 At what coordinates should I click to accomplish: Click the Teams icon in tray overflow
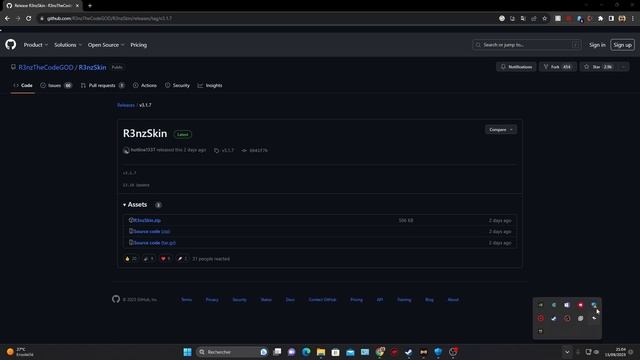tap(567, 305)
